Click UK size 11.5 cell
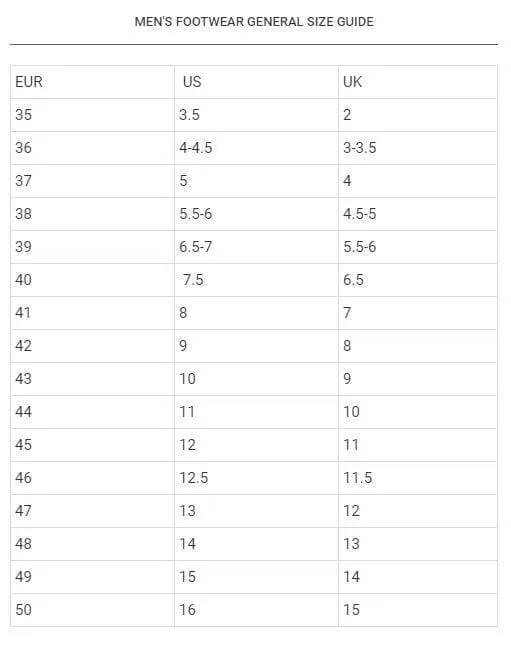This screenshot has width=511, height=651. [x=418, y=478]
